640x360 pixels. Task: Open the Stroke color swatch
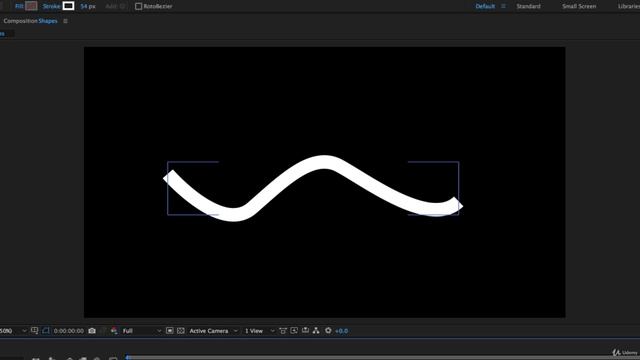pyautogui.click(x=68, y=6)
